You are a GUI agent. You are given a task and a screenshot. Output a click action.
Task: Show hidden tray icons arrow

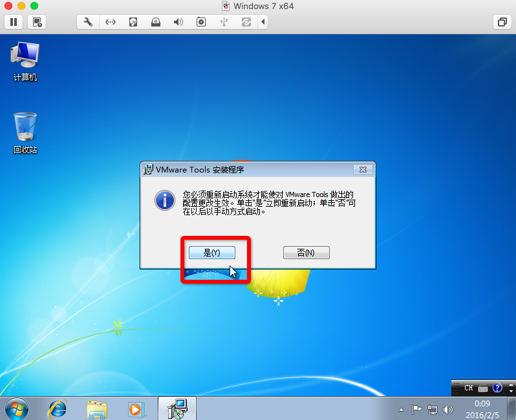[401, 410]
